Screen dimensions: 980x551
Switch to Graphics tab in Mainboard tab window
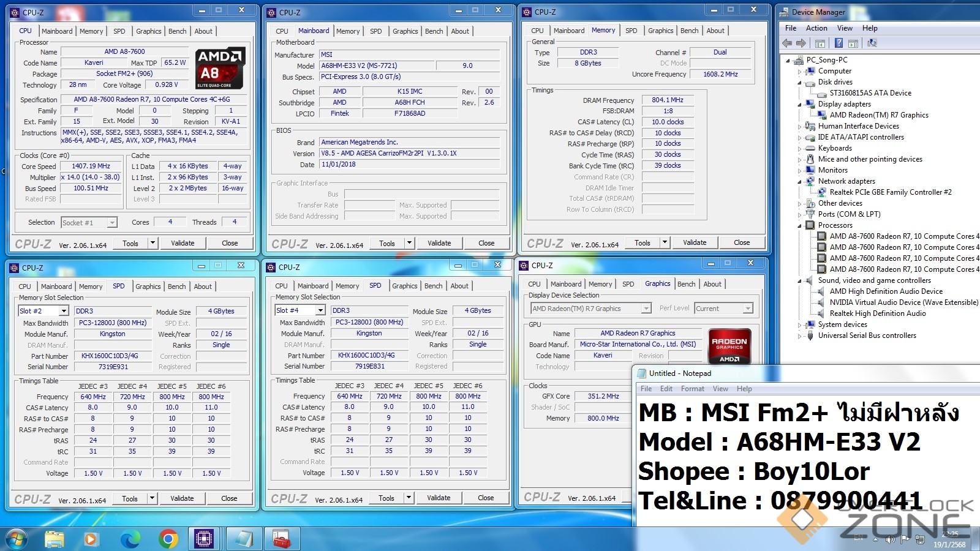[x=405, y=31]
